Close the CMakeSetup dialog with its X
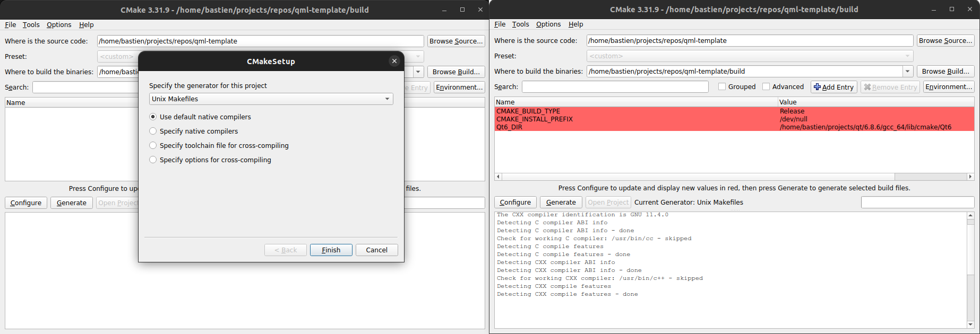The height and width of the screenshot is (334, 980). coord(394,61)
